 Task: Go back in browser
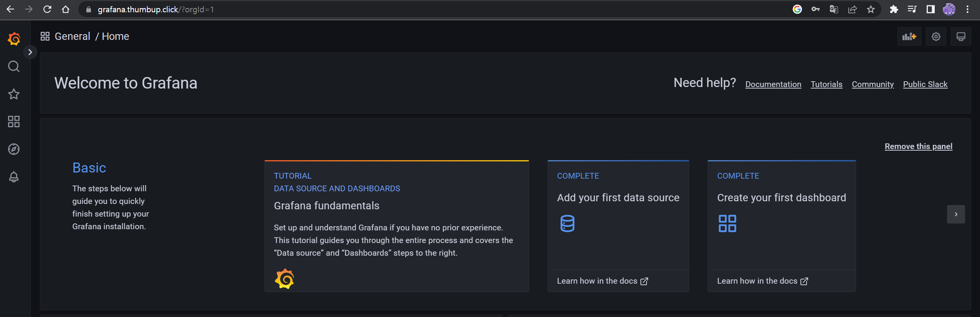pyautogui.click(x=10, y=9)
